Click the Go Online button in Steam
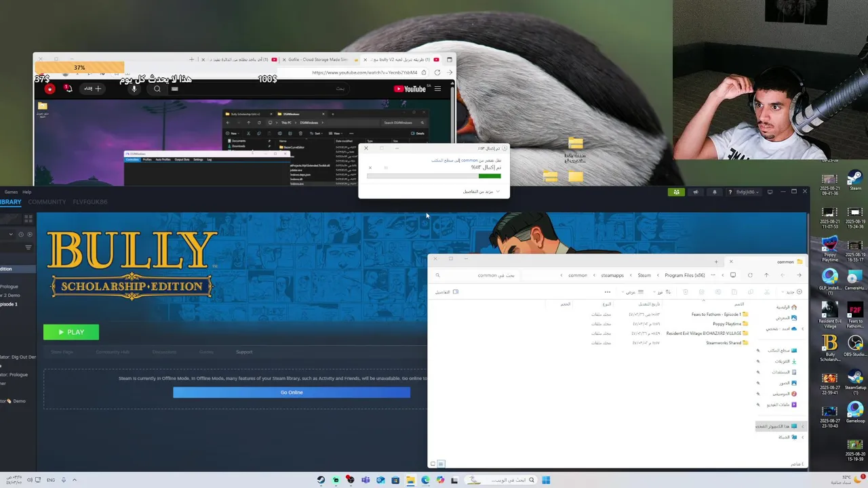Viewport: 868px width, 488px height. [292, 392]
